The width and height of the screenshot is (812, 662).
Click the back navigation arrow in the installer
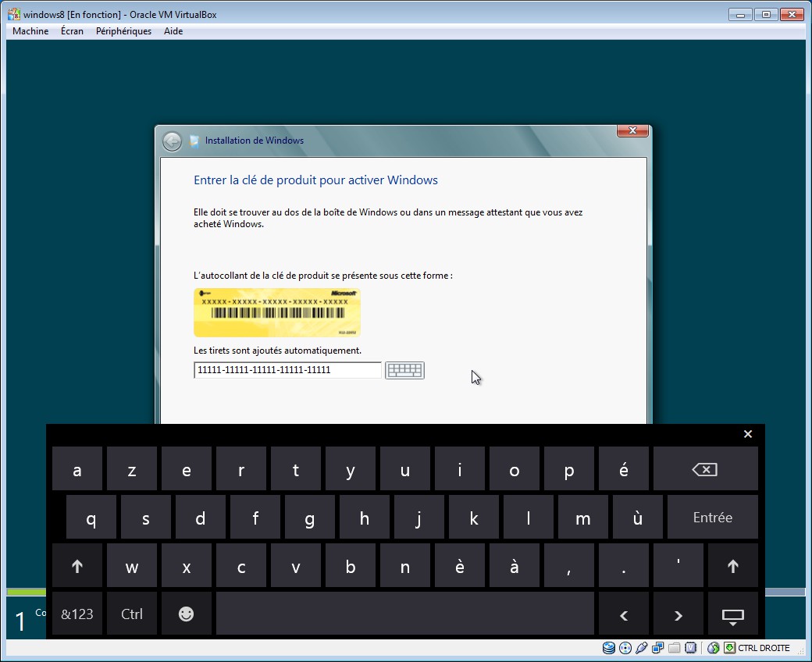[172, 141]
